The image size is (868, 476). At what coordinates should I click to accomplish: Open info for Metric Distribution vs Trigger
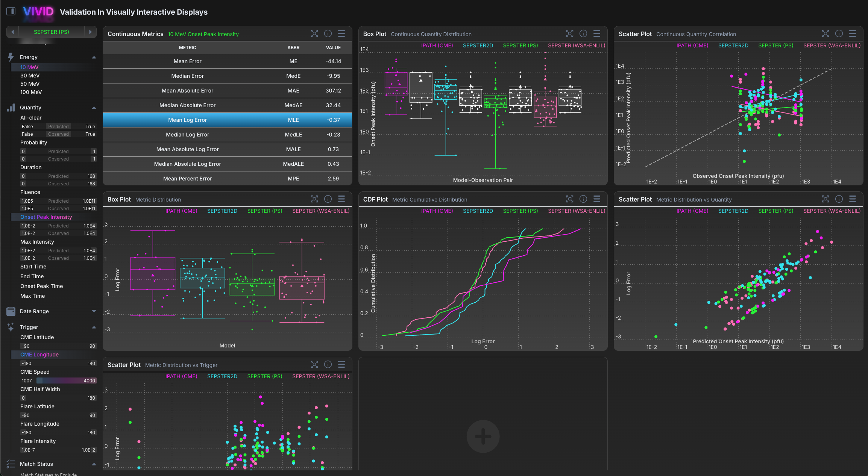(x=328, y=364)
